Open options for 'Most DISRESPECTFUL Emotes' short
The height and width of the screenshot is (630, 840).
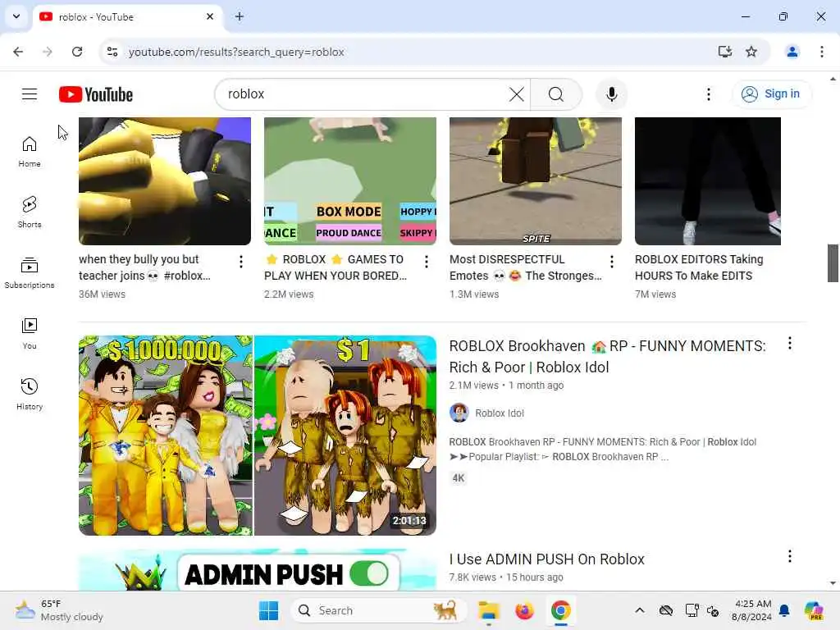coord(612,262)
